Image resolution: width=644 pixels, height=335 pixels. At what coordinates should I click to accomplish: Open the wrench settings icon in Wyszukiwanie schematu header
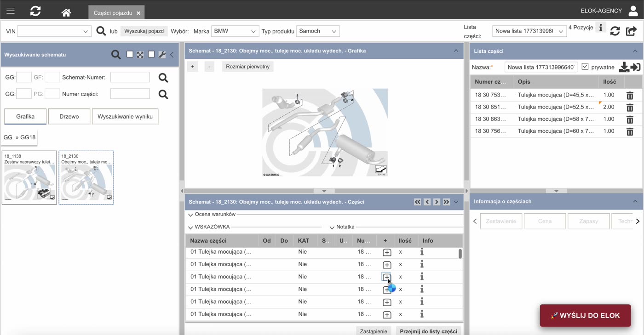coord(162,55)
